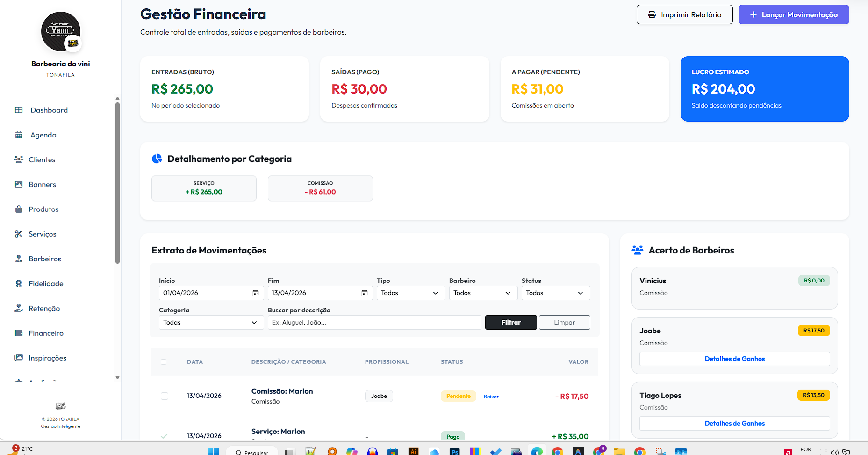Expand the Tipo dropdown
This screenshot has width=868, height=455.
[410, 293]
